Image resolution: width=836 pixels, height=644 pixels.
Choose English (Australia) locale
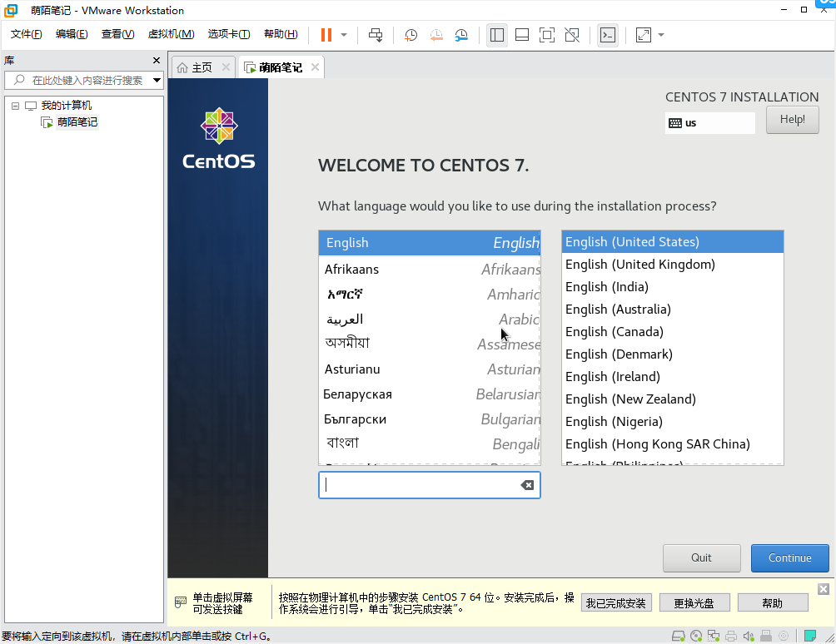[672, 309]
